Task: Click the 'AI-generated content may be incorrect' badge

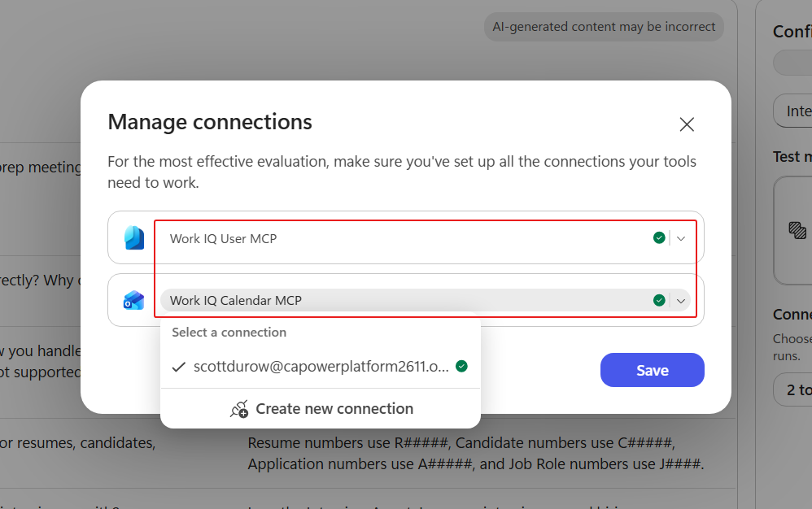Action: (x=604, y=27)
